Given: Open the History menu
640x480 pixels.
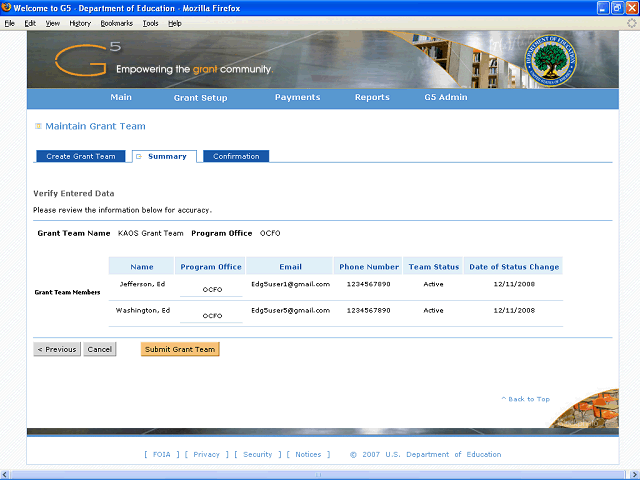Looking at the screenshot, I should coord(80,22).
